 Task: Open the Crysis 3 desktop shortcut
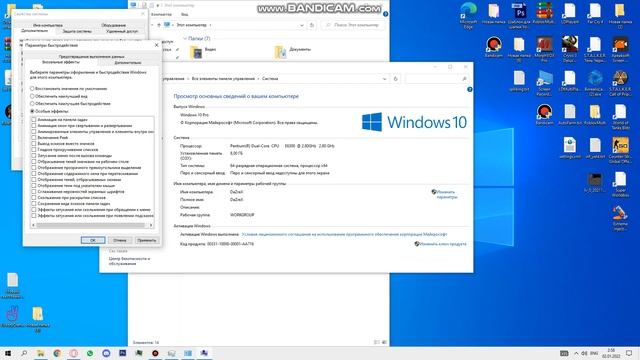[569, 49]
